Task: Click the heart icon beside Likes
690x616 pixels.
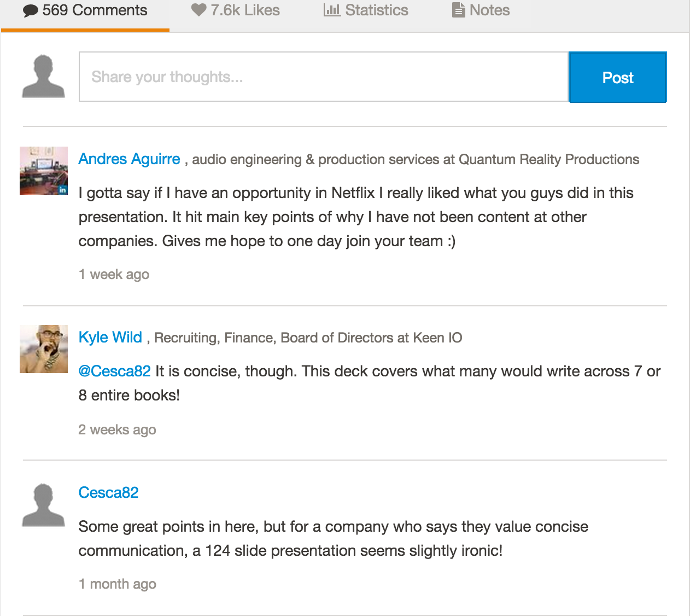Action: click(198, 10)
